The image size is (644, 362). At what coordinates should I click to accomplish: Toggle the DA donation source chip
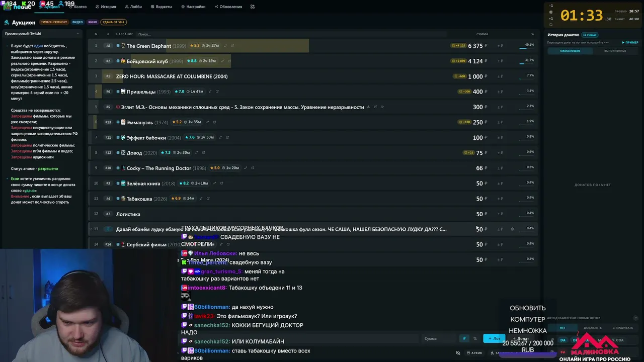click(563, 340)
